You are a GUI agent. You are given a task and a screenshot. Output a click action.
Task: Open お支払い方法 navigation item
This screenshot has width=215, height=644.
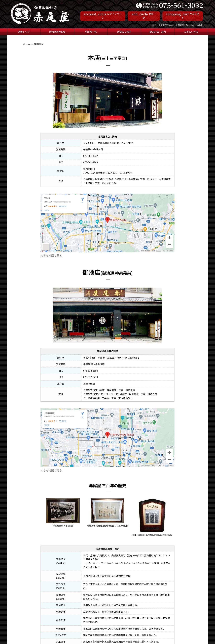coord(191,32)
